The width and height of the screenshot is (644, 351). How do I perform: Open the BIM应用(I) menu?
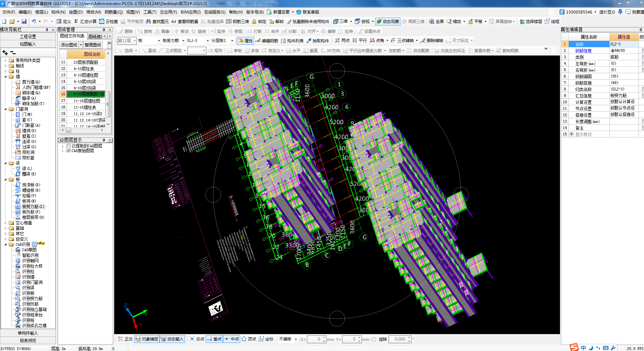pos(190,12)
